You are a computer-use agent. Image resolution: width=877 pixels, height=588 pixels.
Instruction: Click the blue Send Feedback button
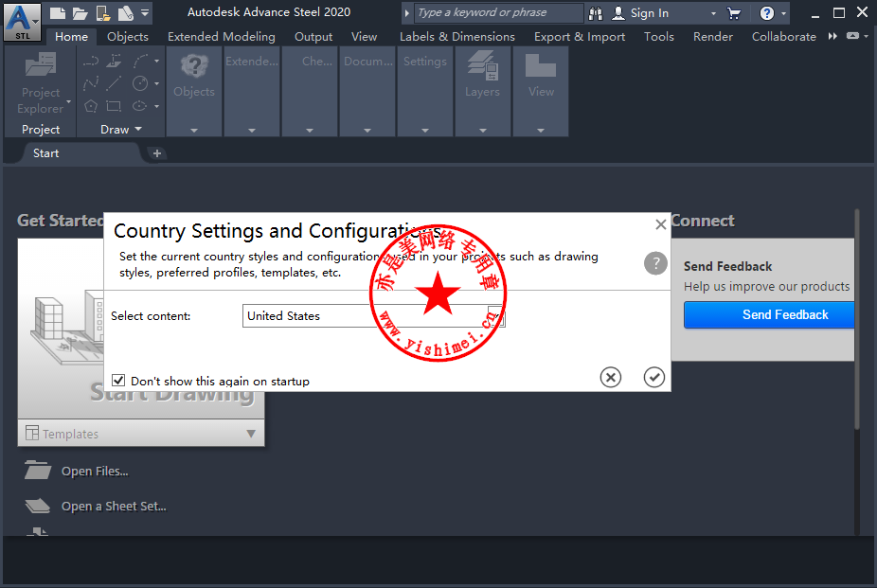pyautogui.click(x=769, y=314)
